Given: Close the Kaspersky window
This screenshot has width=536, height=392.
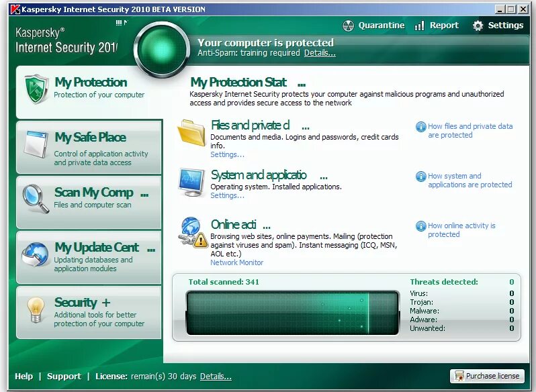Looking at the screenshot, I should 523,9.
